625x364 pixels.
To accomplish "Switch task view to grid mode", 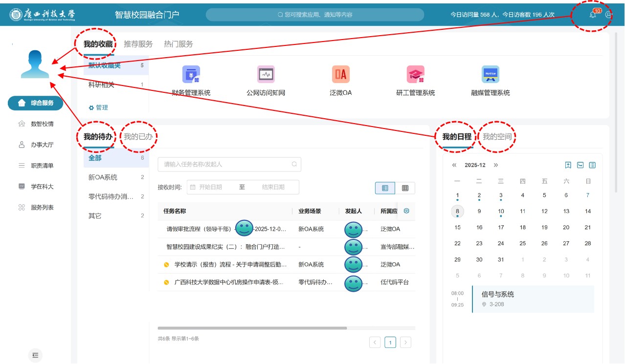I will pyautogui.click(x=405, y=188).
